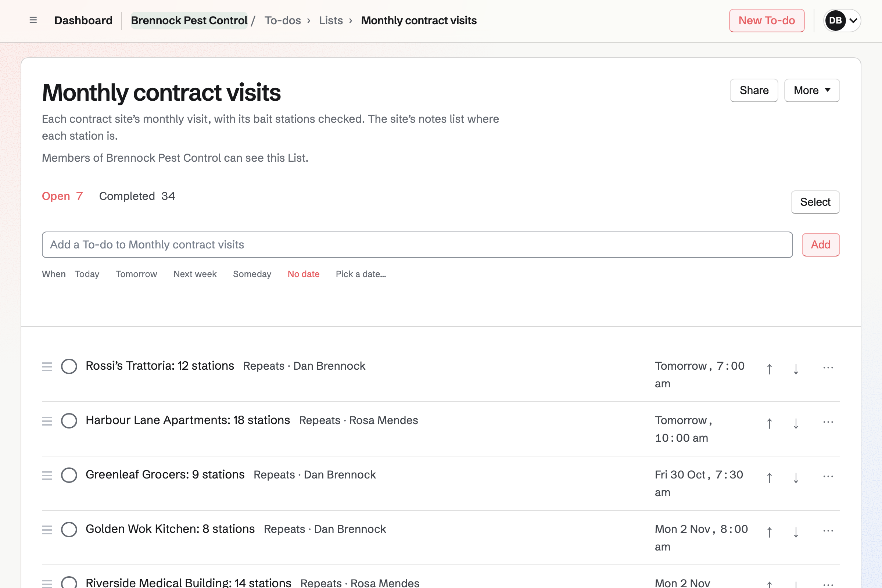Screen dimensions: 882x588
Task: Move Harbour Lane Apartments to-do down
Action: click(x=796, y=423)
